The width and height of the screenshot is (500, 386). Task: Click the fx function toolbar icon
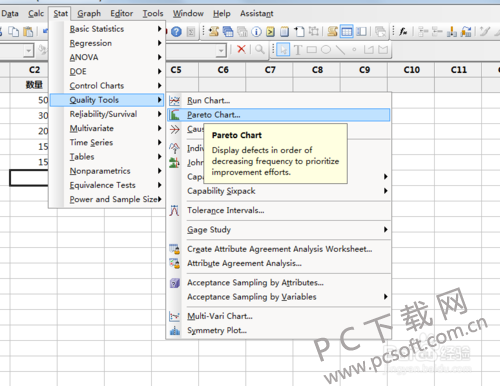(403, 32)
